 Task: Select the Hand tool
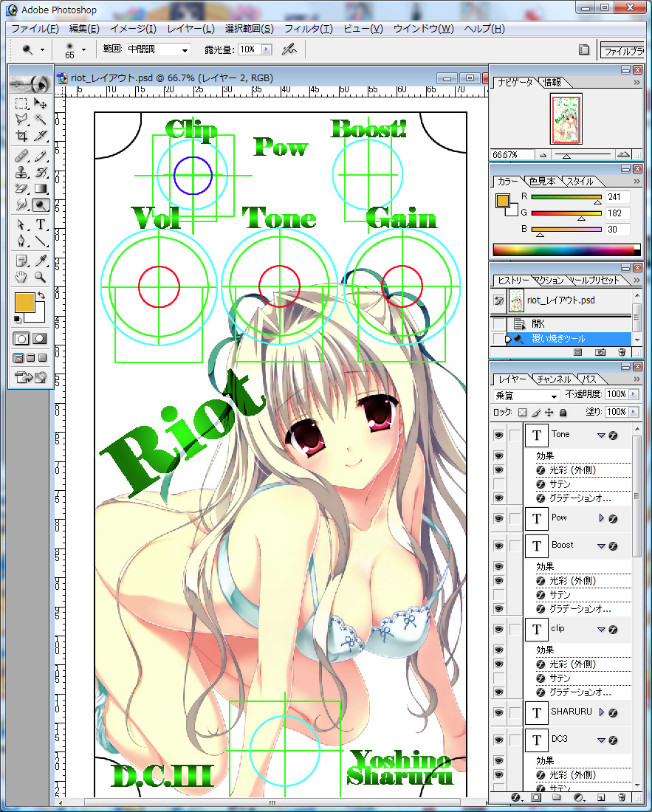[x=21, y=277]
